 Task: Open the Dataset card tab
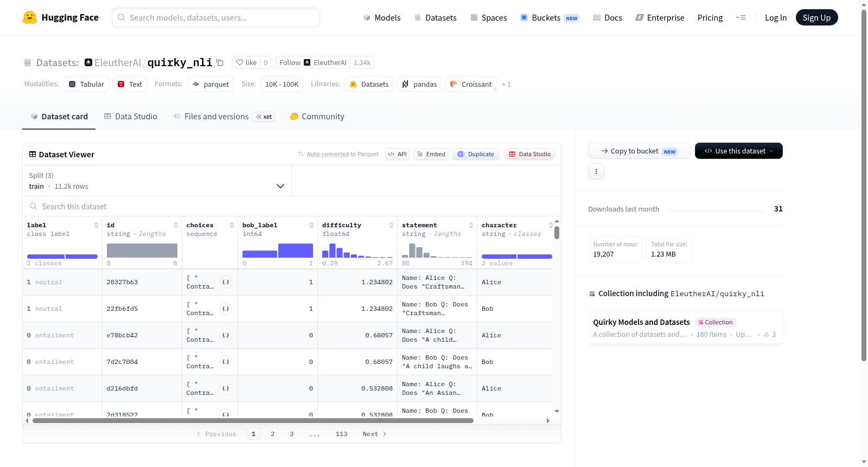(x=59, y=117)
